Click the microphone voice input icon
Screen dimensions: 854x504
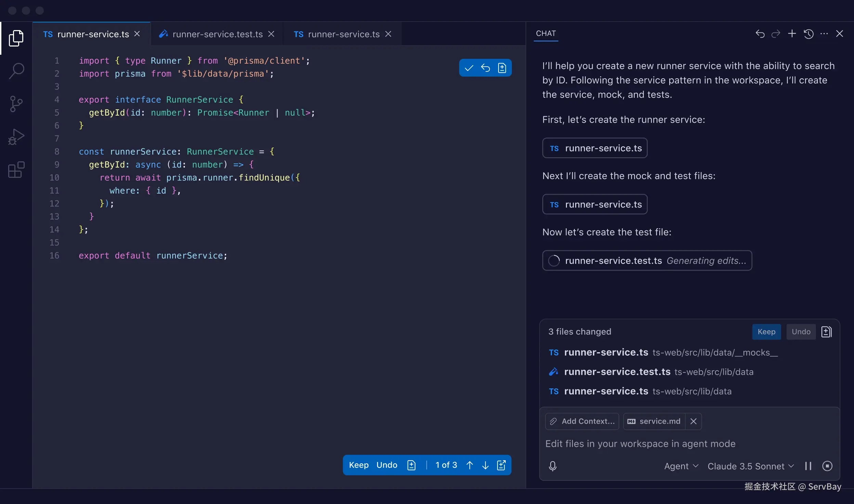click(553, 466)
